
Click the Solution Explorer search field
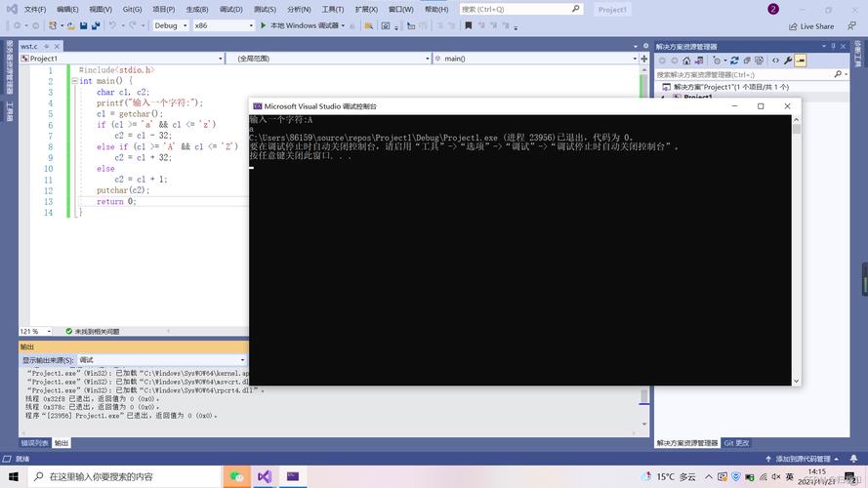coord(742,74)
